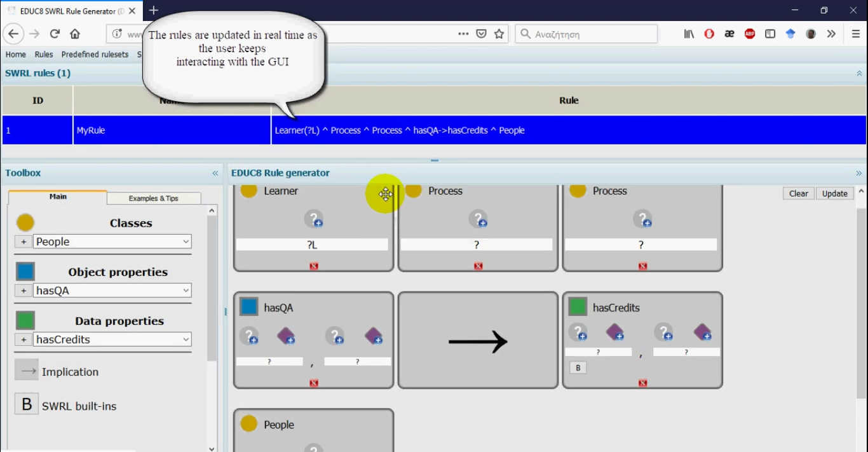Open the Object properties dropdown showing hasQA
Image resolution: width=868 pixels, height=452 pixels.
(112, 291)
